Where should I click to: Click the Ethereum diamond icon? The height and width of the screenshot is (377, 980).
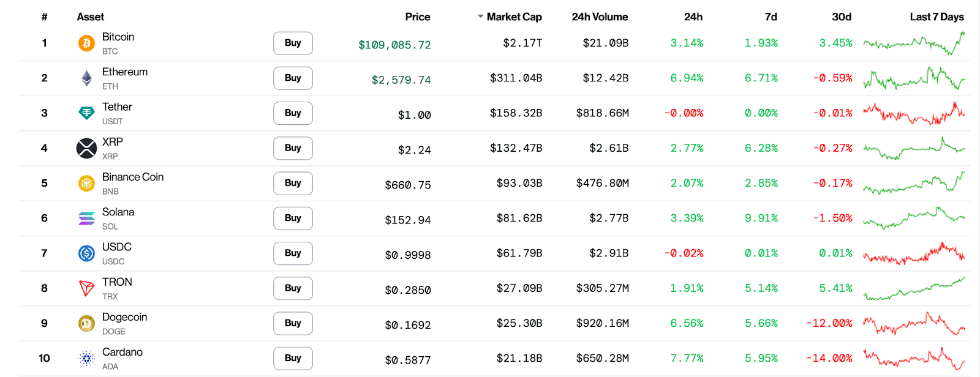[x=86, y=78]
